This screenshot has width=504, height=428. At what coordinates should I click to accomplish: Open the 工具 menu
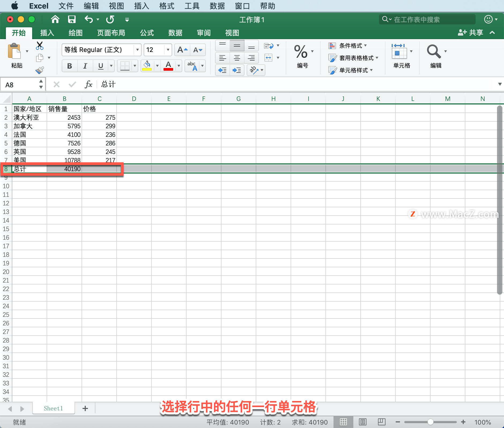[x=191, y=6]
